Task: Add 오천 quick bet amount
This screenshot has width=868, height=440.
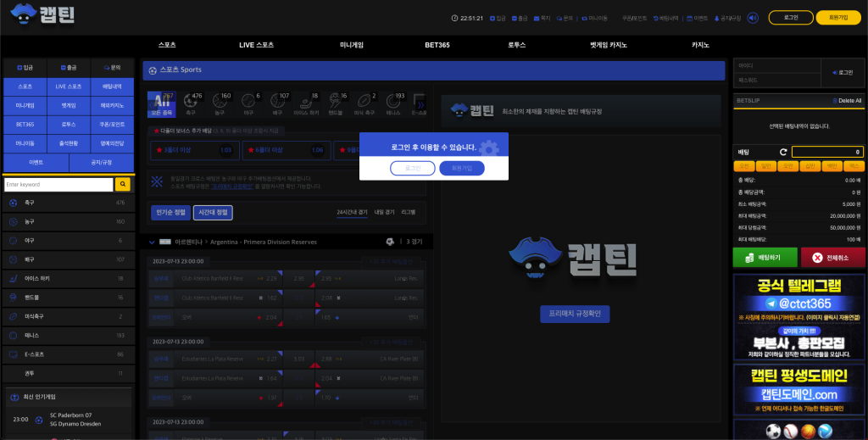Action: tap(744, 166)
